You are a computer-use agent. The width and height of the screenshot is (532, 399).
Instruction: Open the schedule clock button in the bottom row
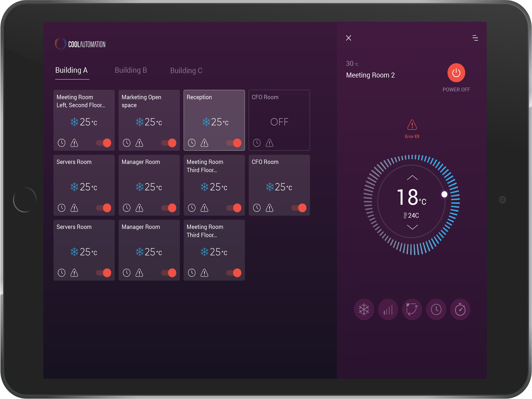tap(436, 309)
